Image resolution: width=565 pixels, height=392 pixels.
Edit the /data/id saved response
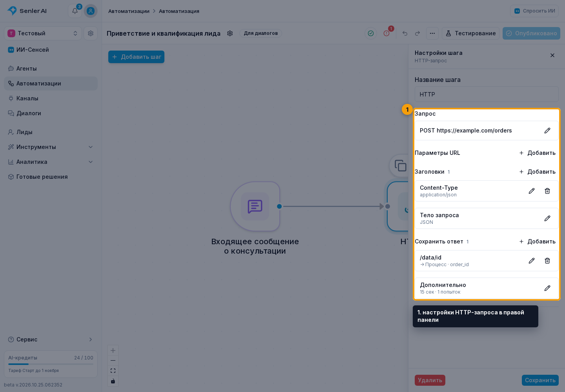[x=532, y=261]
